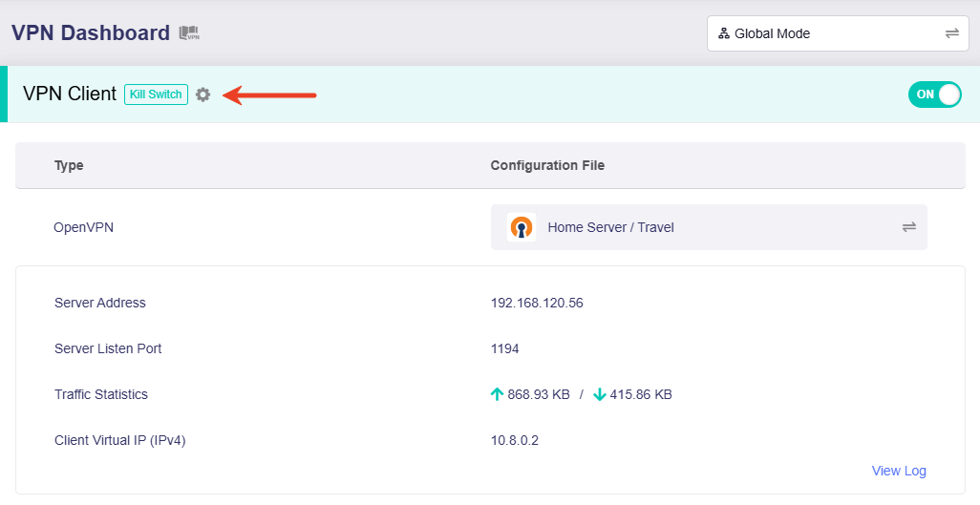The height and width of the screenshot is (505, 980).
Task: Expand the Home Server / Travel configuration selector
Action: 708,227
